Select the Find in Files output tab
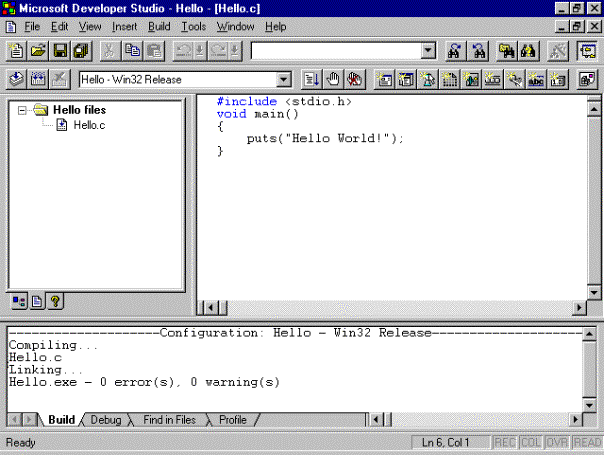 tap(169, 420)
